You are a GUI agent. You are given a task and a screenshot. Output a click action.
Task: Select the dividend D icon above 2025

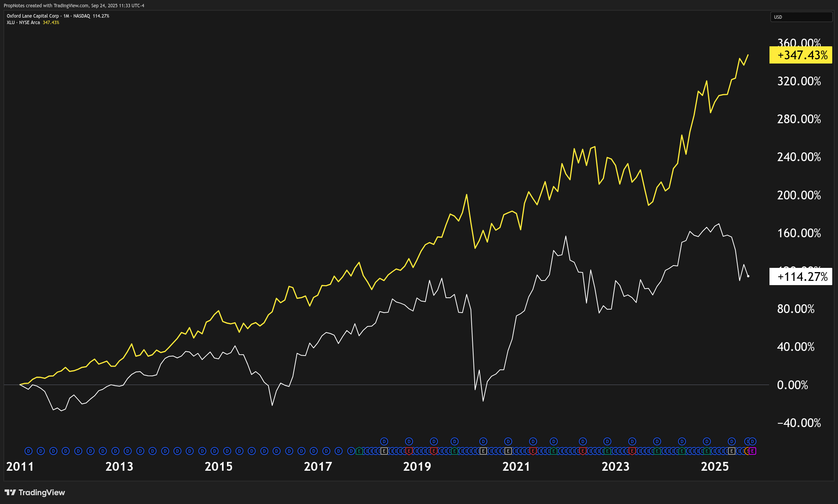pos(707,441)
